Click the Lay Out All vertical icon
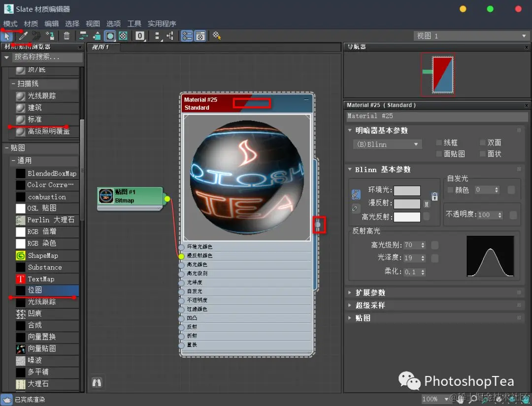532x406 pixels. click(x=157, y=35)
